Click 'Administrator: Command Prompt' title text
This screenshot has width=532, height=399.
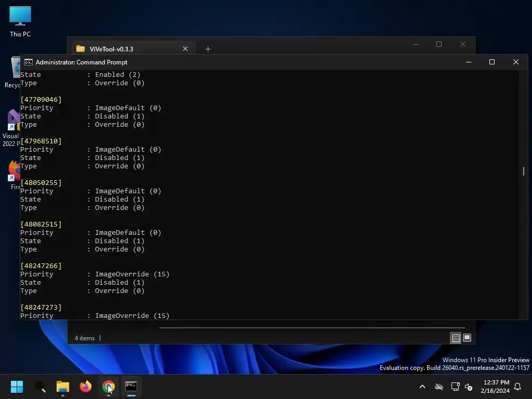82,62
